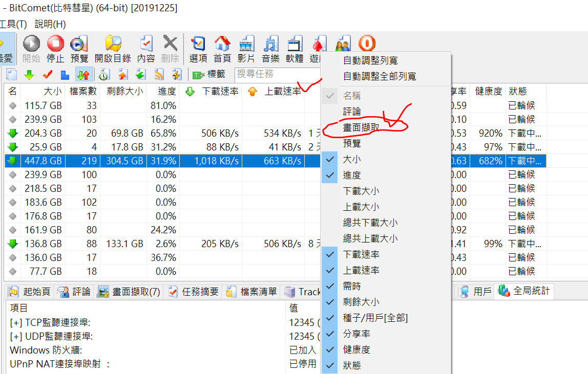Viewport: 588px width, 374px height.
Task: Choose 自動調整列寬 in context menu
Action: coord(386,60)
